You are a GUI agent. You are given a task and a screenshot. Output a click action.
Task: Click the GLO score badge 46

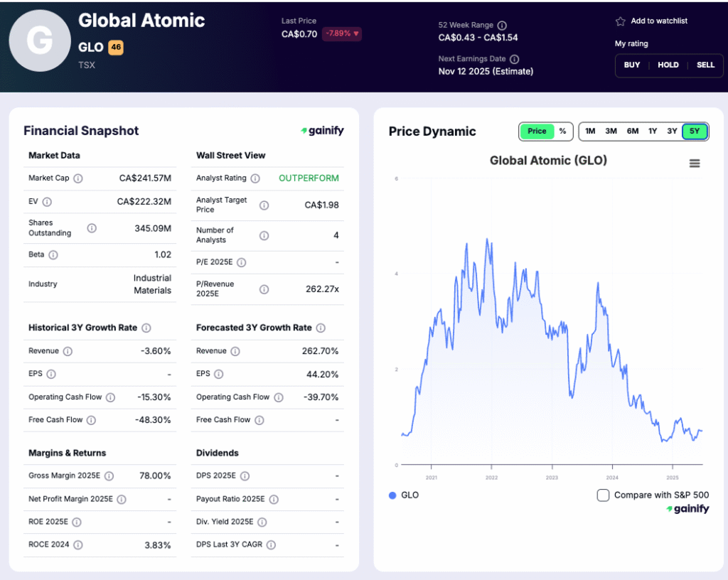(x=116, y=48)
